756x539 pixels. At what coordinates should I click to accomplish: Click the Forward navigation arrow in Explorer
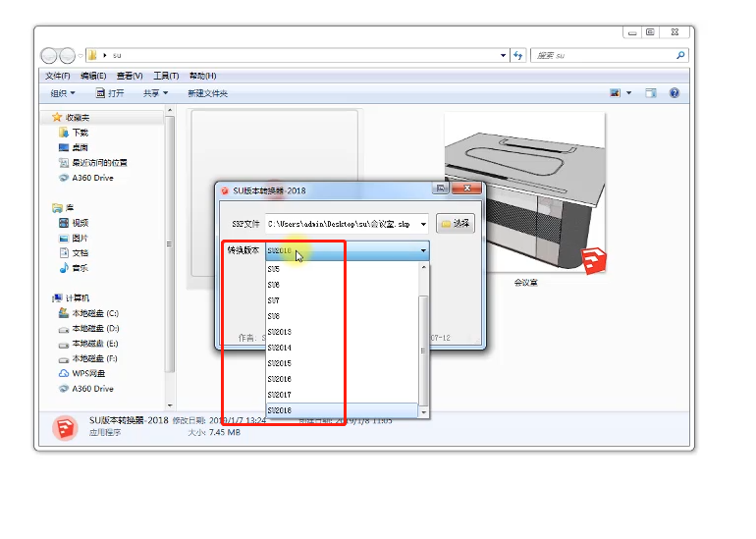point(67,55)
